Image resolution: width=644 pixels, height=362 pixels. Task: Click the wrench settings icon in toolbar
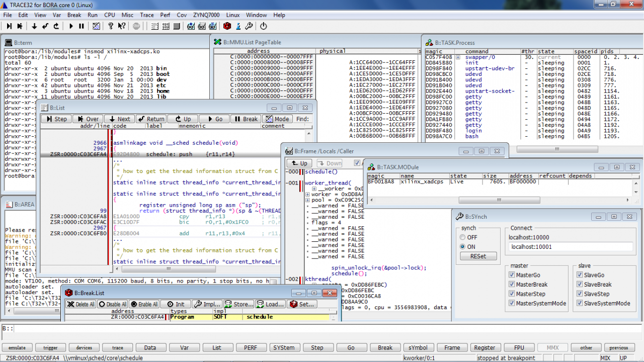point(249,26)
